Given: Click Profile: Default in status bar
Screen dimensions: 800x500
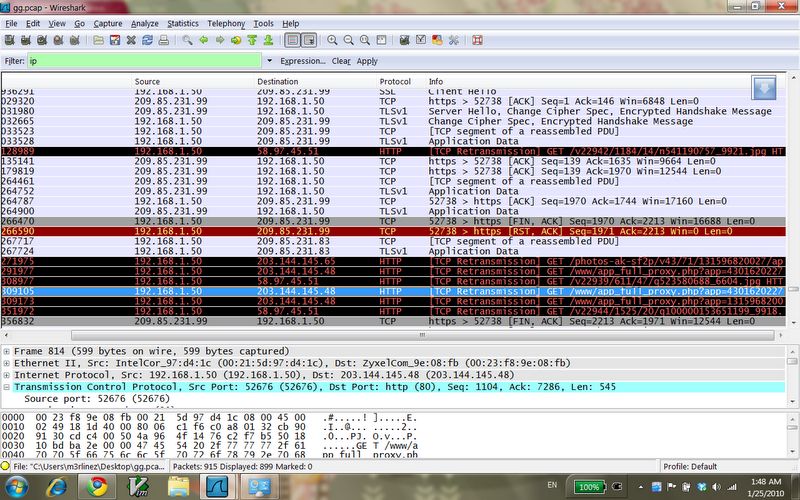Looking at the screenshot, I should point(690,466).
